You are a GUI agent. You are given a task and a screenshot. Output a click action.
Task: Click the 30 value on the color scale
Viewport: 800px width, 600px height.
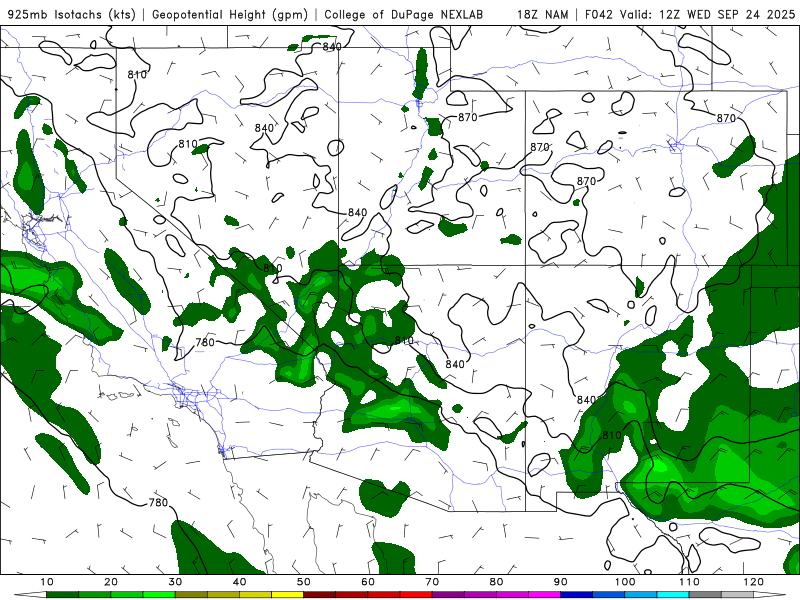[175, 582]
